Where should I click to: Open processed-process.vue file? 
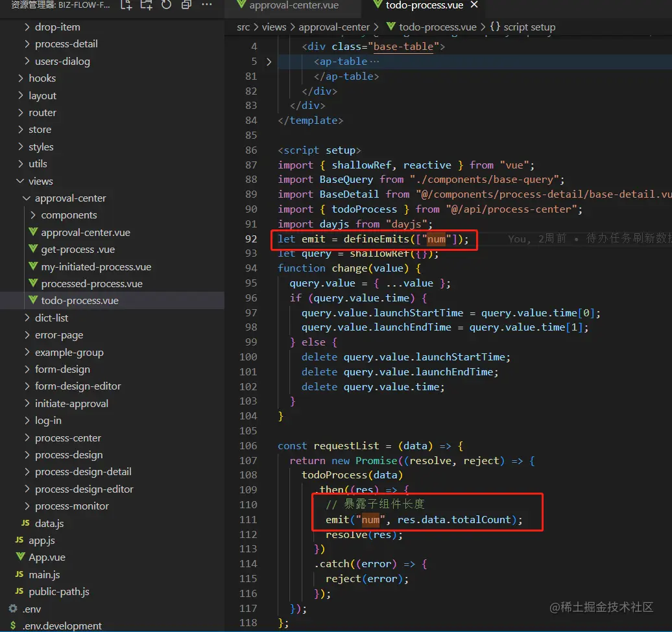tap(91, 284)
